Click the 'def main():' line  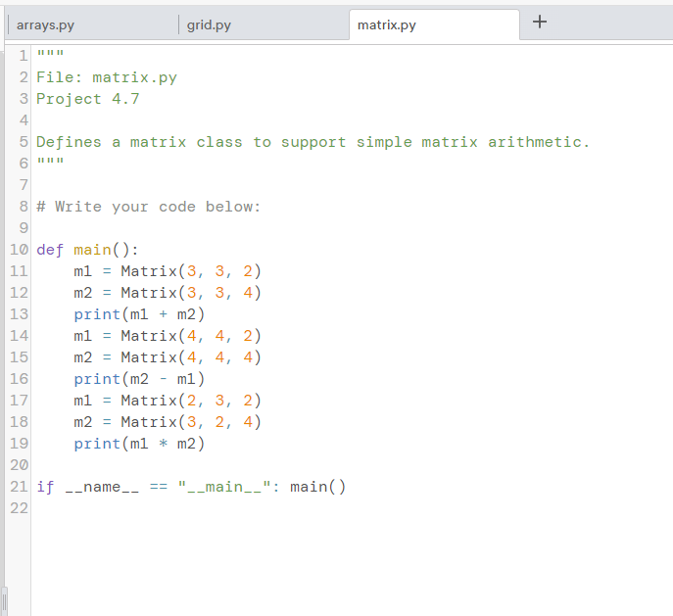87,250
